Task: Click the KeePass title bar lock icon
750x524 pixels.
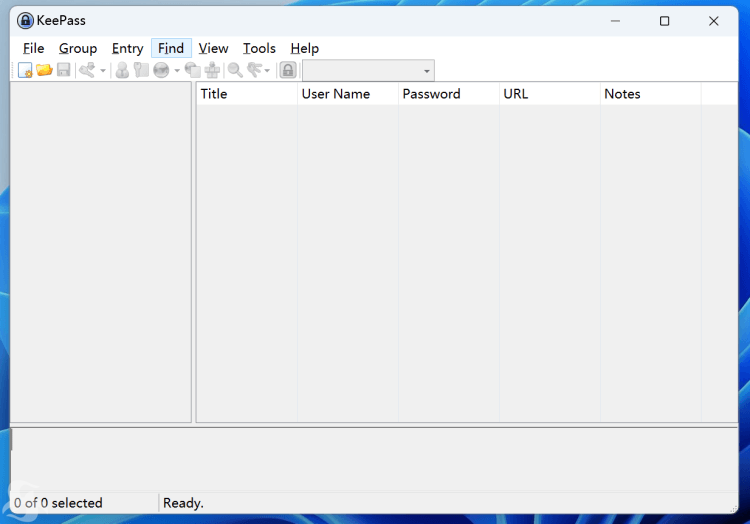Action: 25,21
